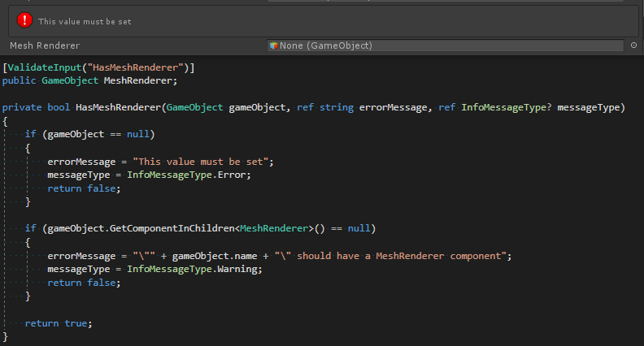Click the red error exclamation icon
Screen dimensions: 644x346
pyautogui.click(x=24, y=20)
